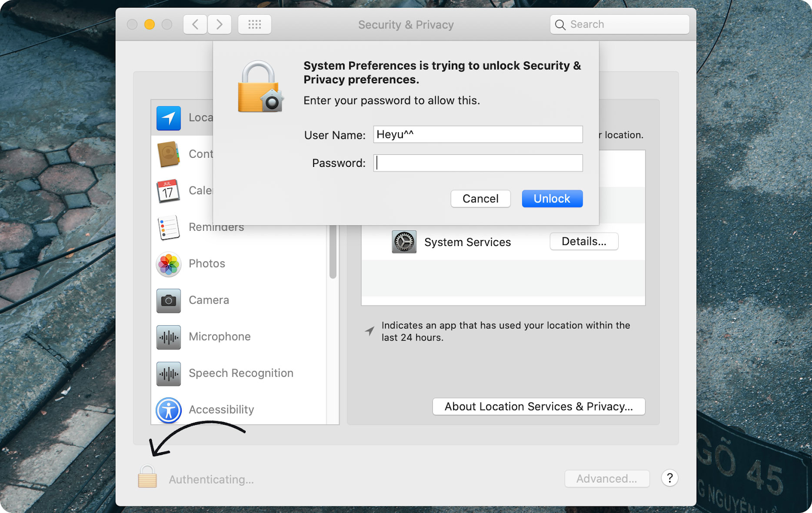
Task: Open About Location Services & Privacy
Action: (x=539, y=406)
